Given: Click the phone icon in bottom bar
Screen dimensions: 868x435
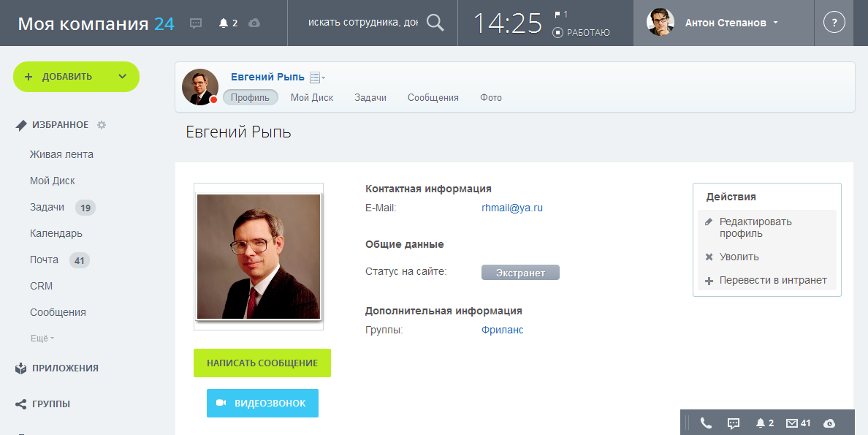Looking at the screenshot, I should [x=706, y=423].
